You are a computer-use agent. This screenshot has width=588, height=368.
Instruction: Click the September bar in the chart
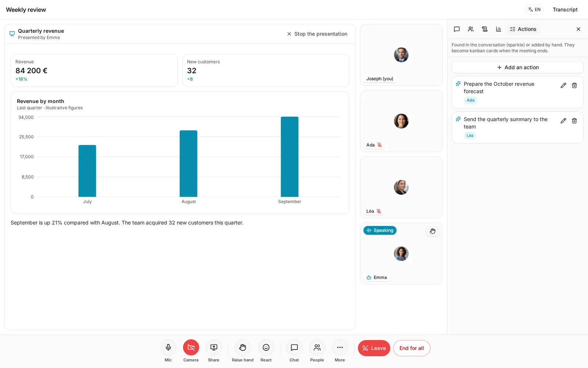coord(290,157)
